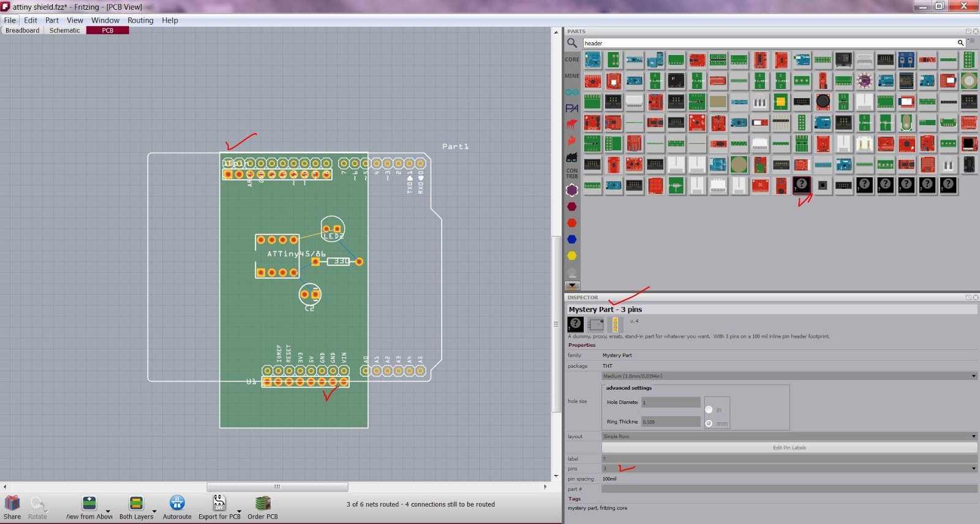980x524 pixels.
Task: Select the purple flower-shaped bin icon
Action: pos(571,190)
